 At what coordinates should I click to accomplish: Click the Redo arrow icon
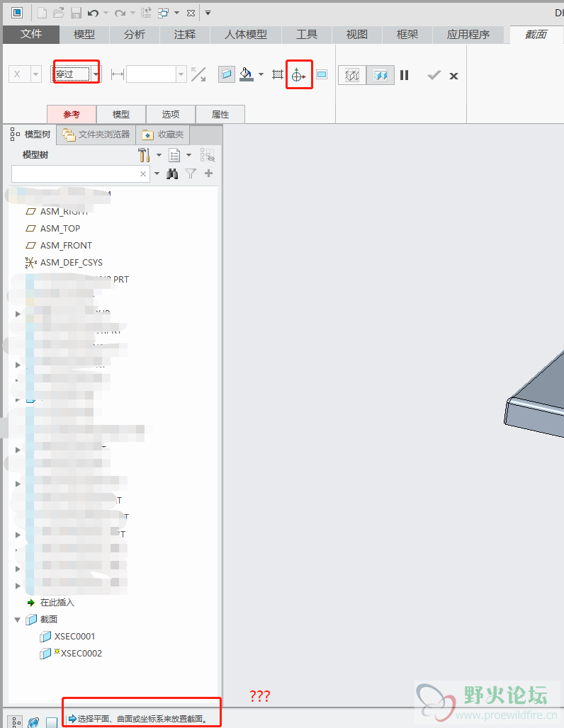(120, 13)
